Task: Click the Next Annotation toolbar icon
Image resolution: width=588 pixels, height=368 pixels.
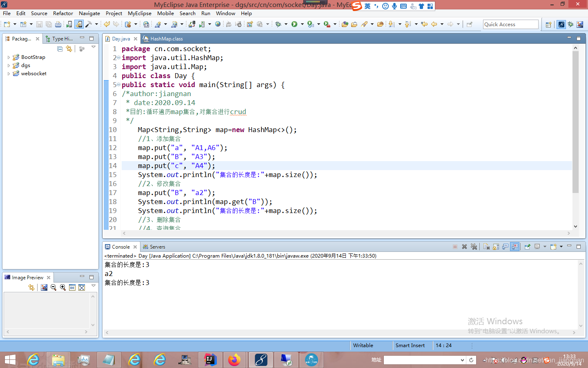Action: tap(392, 24)
